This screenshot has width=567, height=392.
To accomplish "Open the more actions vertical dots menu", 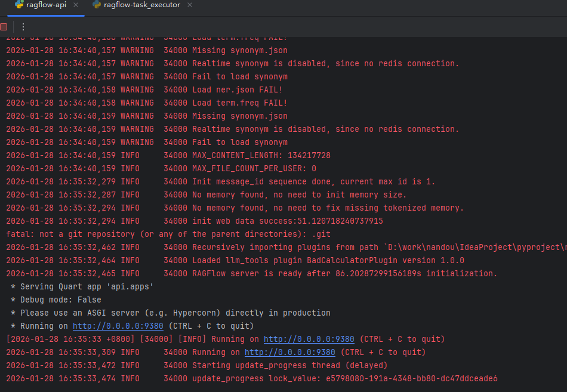I will point(23,27).
